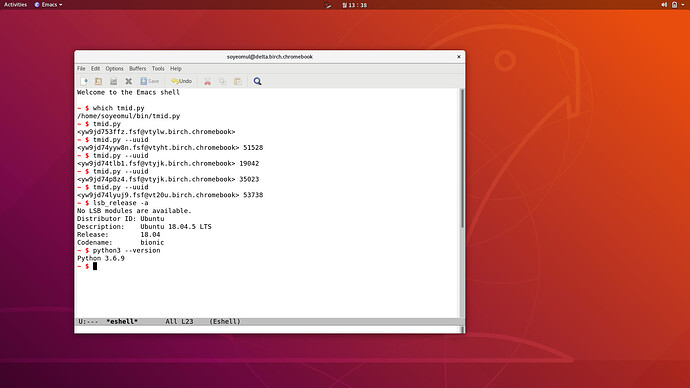Screen dimensions: 690x388
Task: Click the Search magnifier icon
Action: tap(257, 81)
